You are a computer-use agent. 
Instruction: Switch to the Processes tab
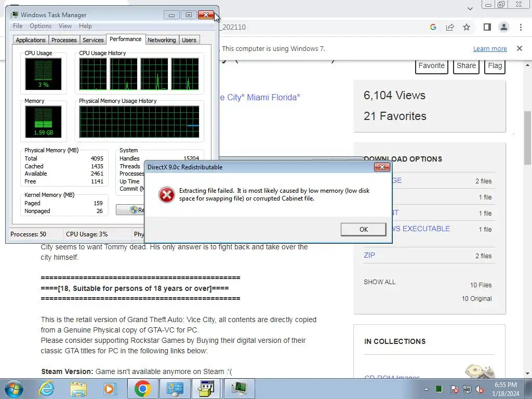tap(64, 40)
